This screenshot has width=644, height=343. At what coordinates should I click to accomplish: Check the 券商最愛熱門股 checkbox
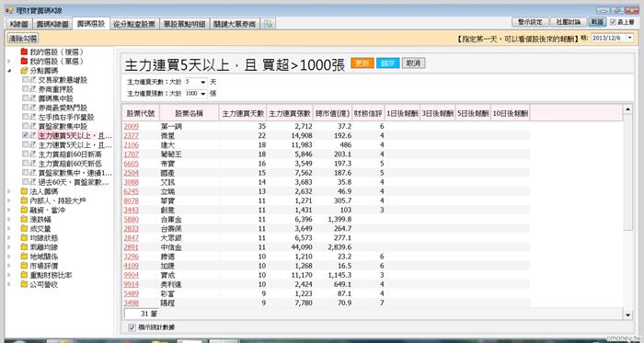25,108
